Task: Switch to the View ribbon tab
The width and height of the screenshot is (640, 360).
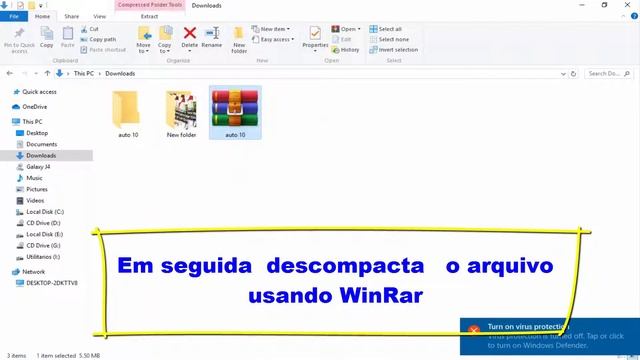Action: (100, 16)
